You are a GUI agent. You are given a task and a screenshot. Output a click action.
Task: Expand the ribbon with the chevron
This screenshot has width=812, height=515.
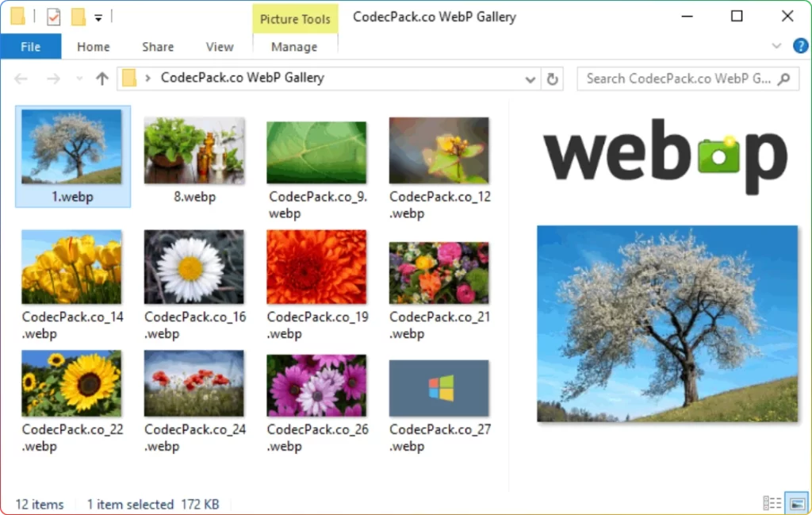tap(776, 45)
